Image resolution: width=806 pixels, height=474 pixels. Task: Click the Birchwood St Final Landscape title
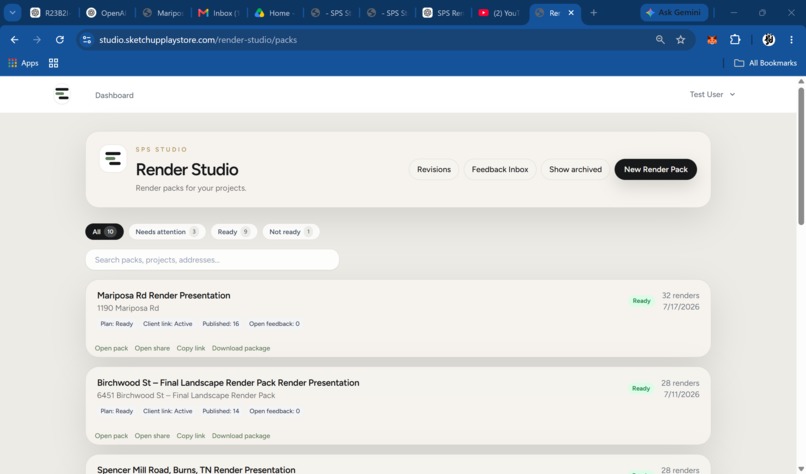pos(228,382)
